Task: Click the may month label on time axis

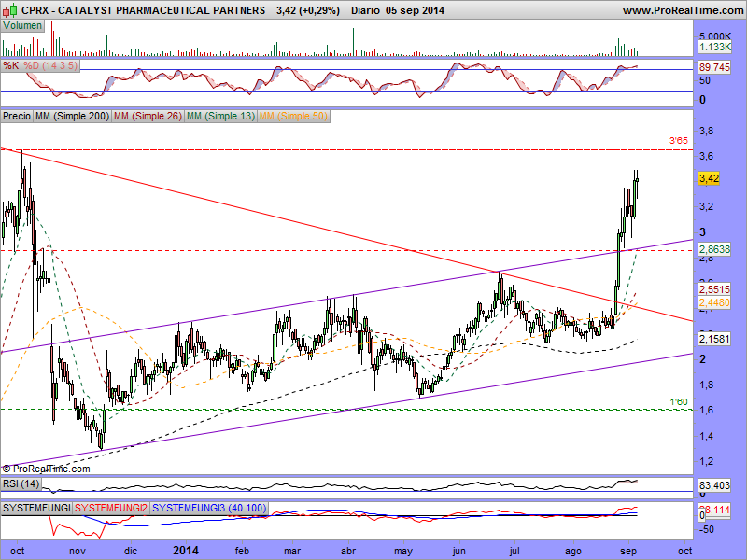Action: (403, 551)
